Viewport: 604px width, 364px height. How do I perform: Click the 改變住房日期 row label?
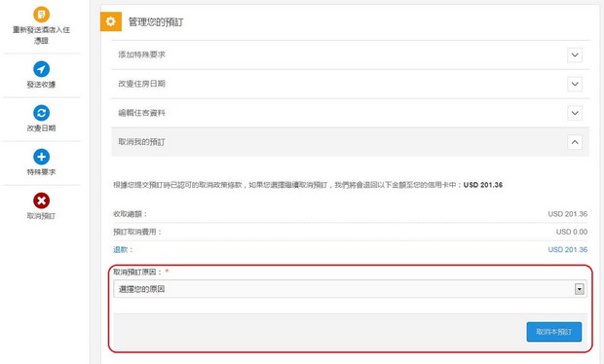point(142,84)
